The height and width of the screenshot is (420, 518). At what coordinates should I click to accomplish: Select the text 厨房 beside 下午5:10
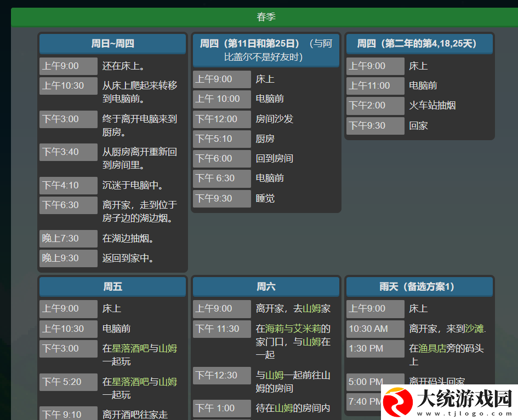pyautogui.click(x=265, y=139)
